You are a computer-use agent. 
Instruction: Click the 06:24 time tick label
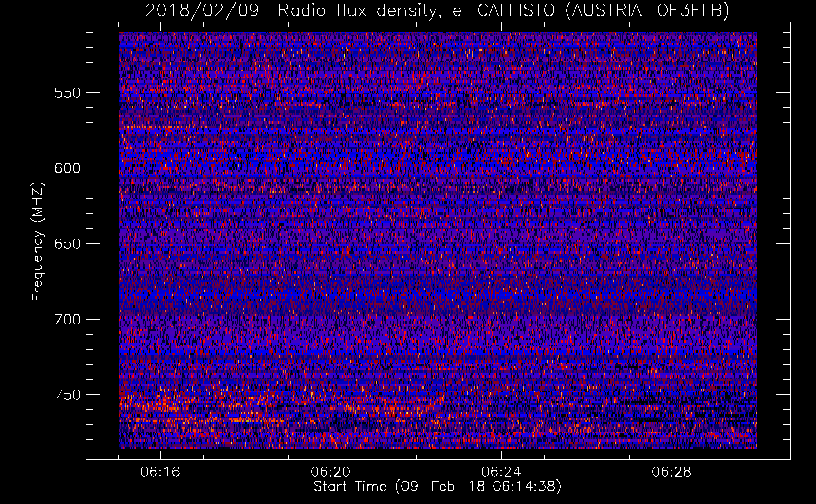[x=501, y=472]
